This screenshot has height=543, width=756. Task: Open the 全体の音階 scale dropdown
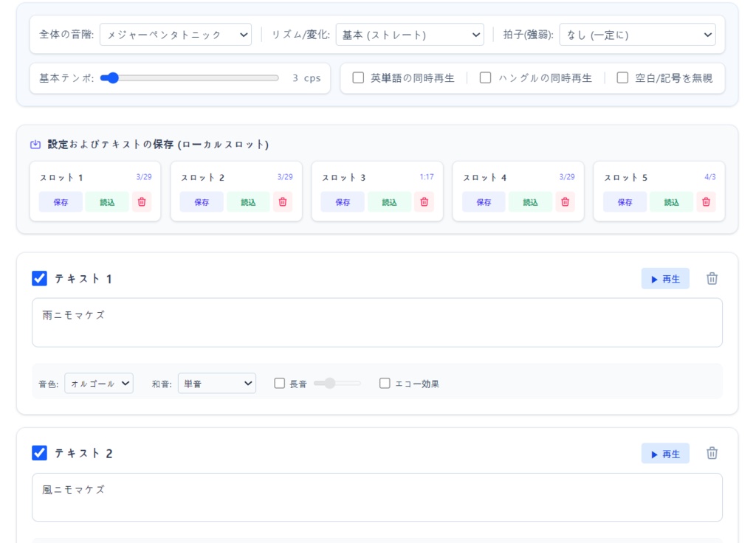[x=176, y=34]
